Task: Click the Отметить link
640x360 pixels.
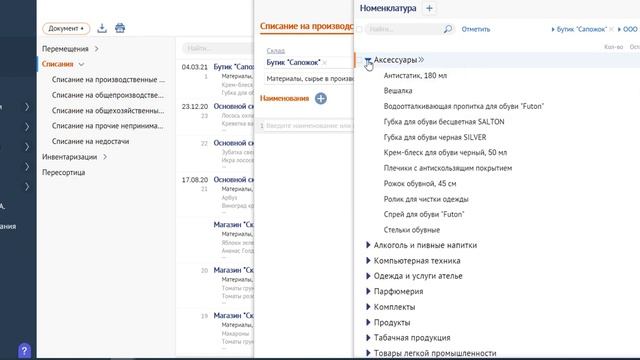Action: [x=476, y=29]
